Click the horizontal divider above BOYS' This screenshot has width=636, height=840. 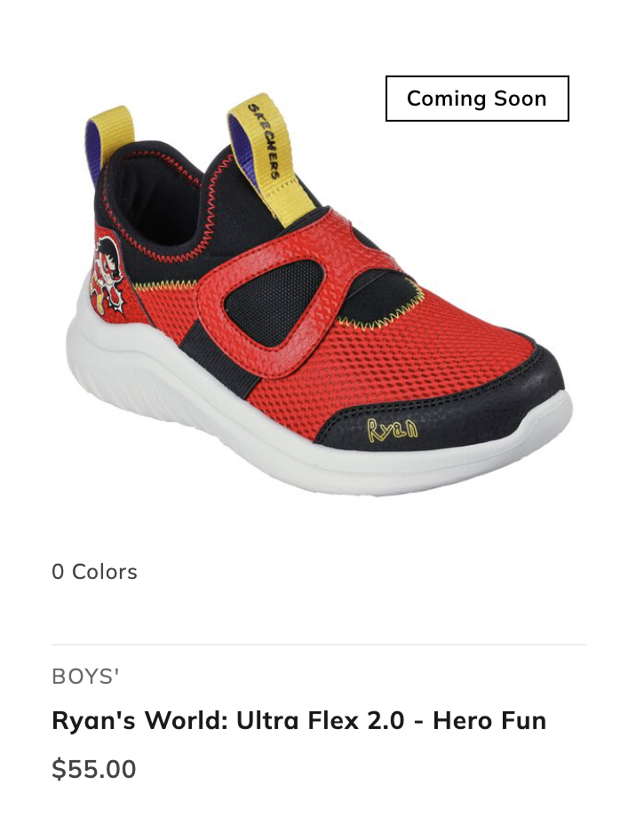point(320,645)
